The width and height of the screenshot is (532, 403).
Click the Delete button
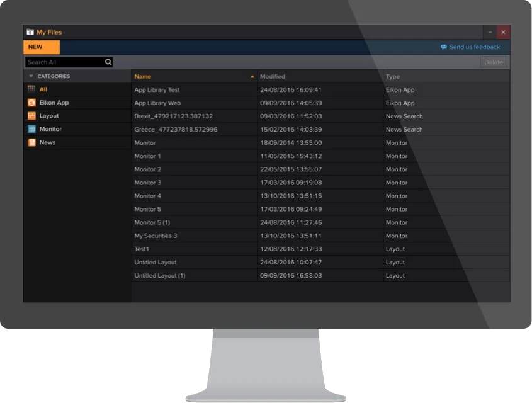[x=494, y=62]
